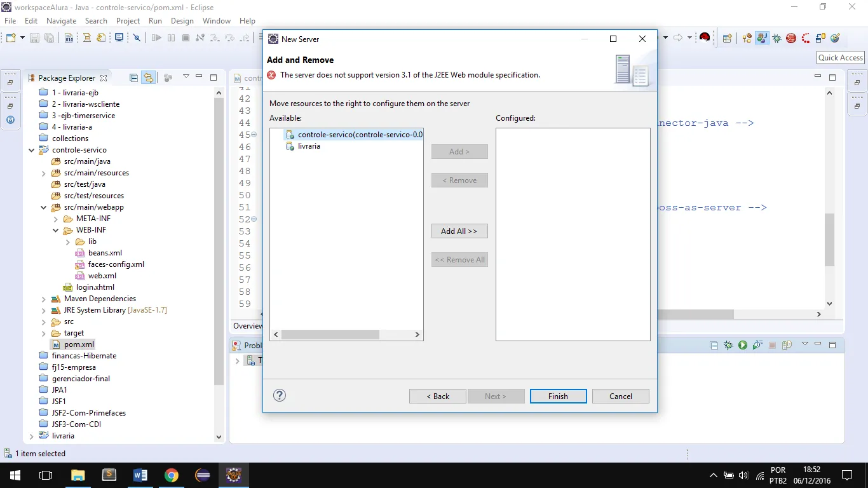Open the Window menu
Viewport: 868px width, 488px height.
pos(217,20)
